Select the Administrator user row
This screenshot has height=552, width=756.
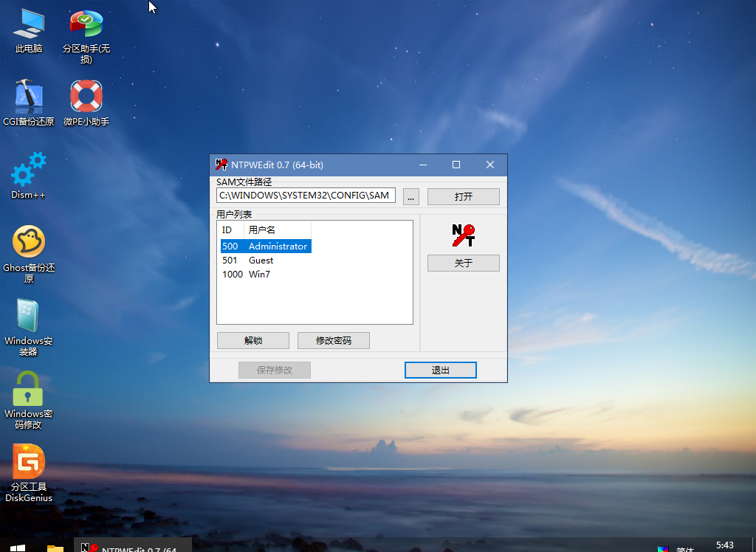click(266, 246)
